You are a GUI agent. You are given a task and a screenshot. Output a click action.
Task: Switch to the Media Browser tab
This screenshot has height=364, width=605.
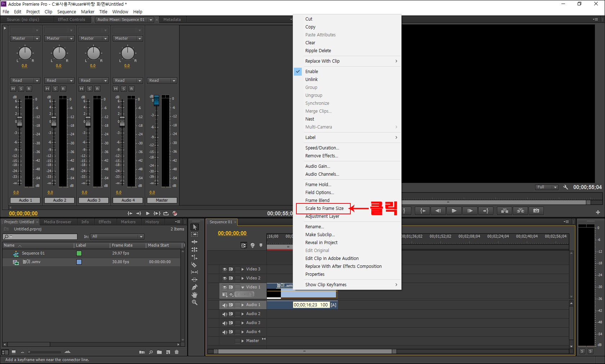coord(58,222)
